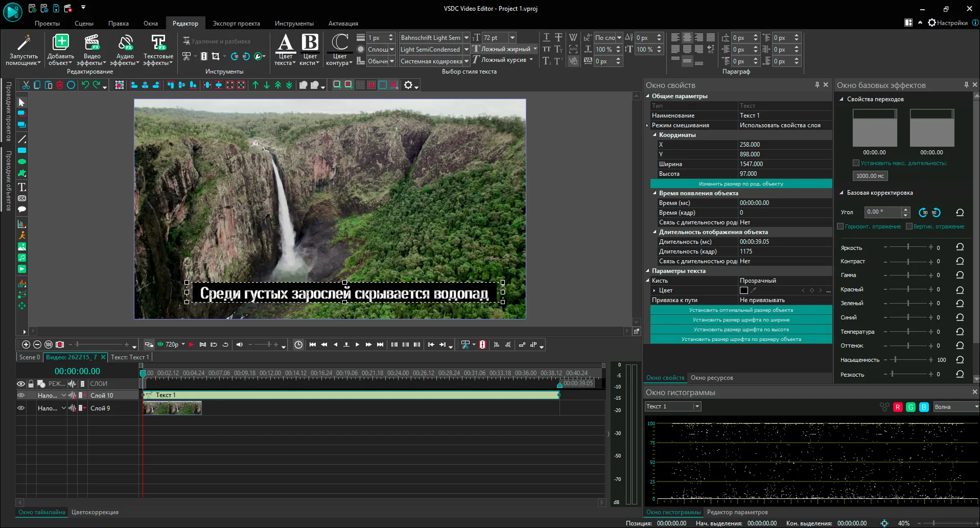The width and height of the screenshot is (980, 528).
Task: Click the undo arrow in editor toolbar
Action: [85, 85]
